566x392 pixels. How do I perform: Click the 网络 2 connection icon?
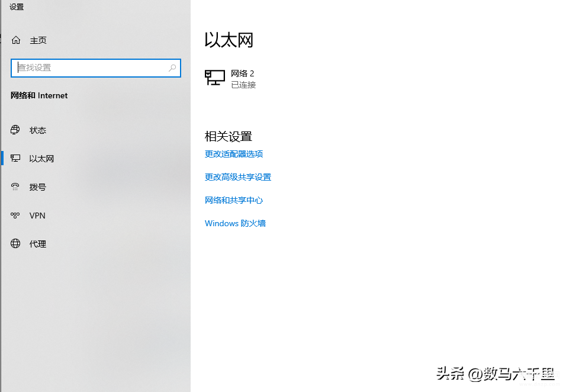coord(215,78)
